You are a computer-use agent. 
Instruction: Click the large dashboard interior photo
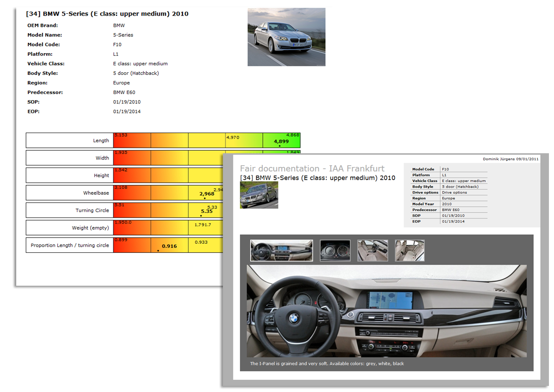(386, 311)
